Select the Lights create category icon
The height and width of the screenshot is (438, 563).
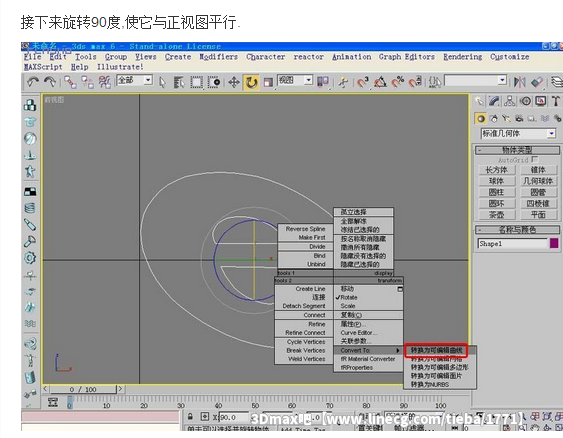507,118
